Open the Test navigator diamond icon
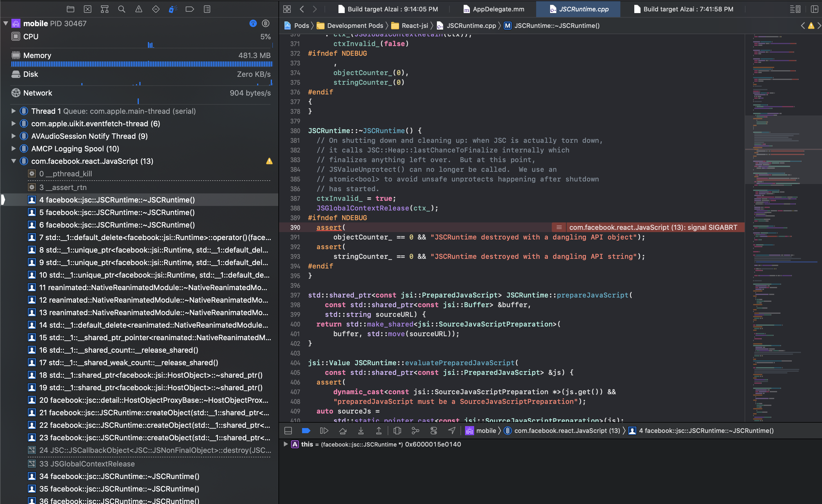822x504 pixels. pos(156,9)
